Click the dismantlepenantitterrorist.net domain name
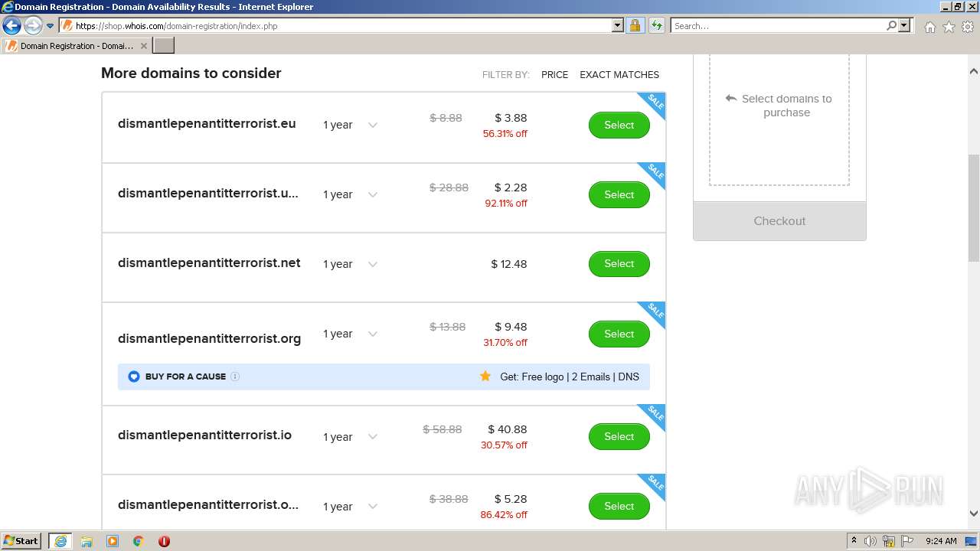 [x=209, y=262]
